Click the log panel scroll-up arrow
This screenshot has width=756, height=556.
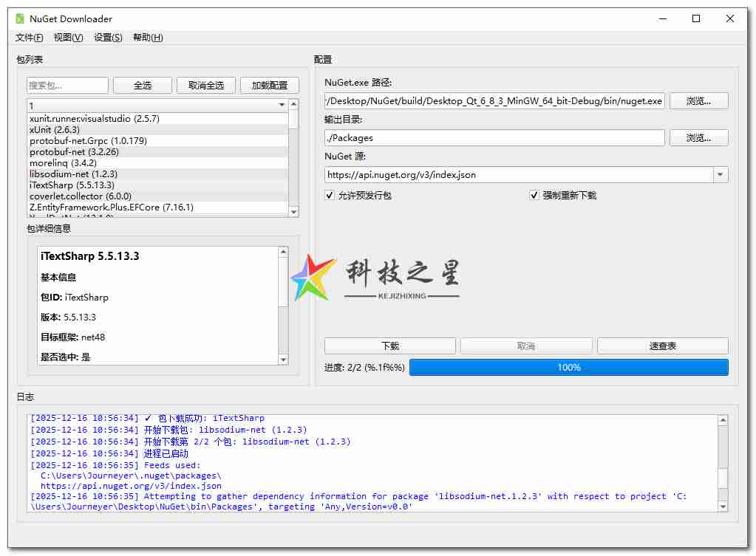(722, 420)
